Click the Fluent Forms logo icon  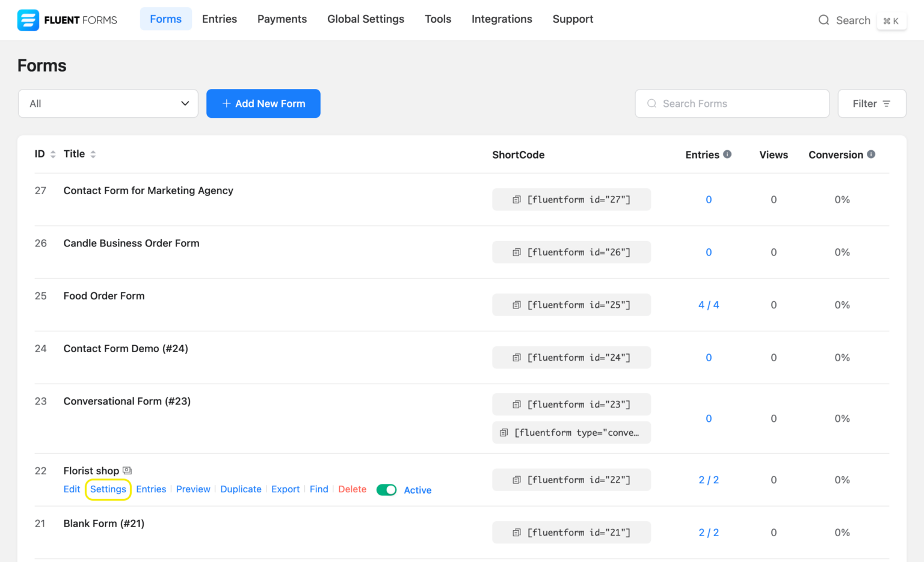[28, 20]
